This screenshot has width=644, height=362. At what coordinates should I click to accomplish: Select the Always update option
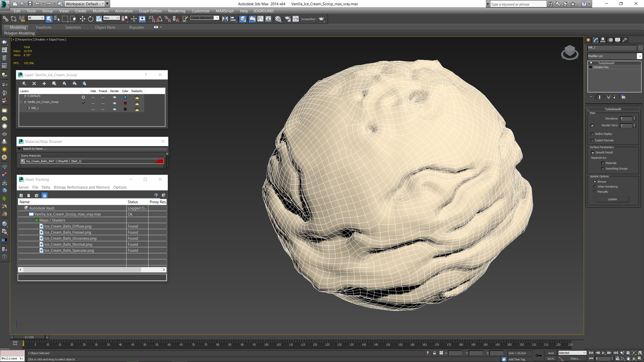click(595, 182)
